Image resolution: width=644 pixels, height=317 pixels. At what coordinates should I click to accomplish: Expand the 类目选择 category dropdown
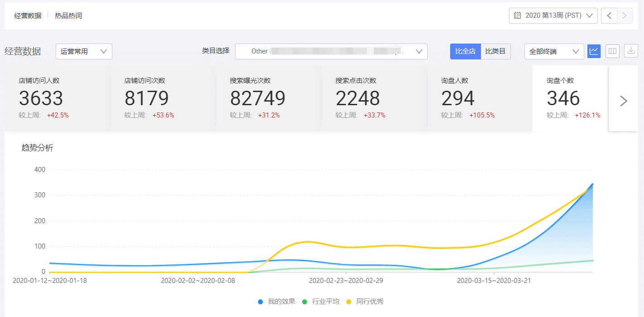point(331,51)
